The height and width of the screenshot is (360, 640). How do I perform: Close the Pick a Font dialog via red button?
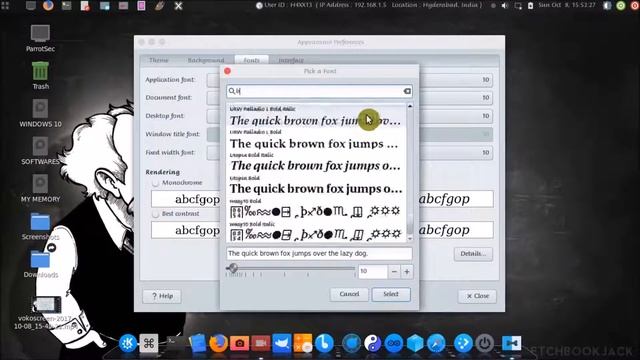coord(227,71)
